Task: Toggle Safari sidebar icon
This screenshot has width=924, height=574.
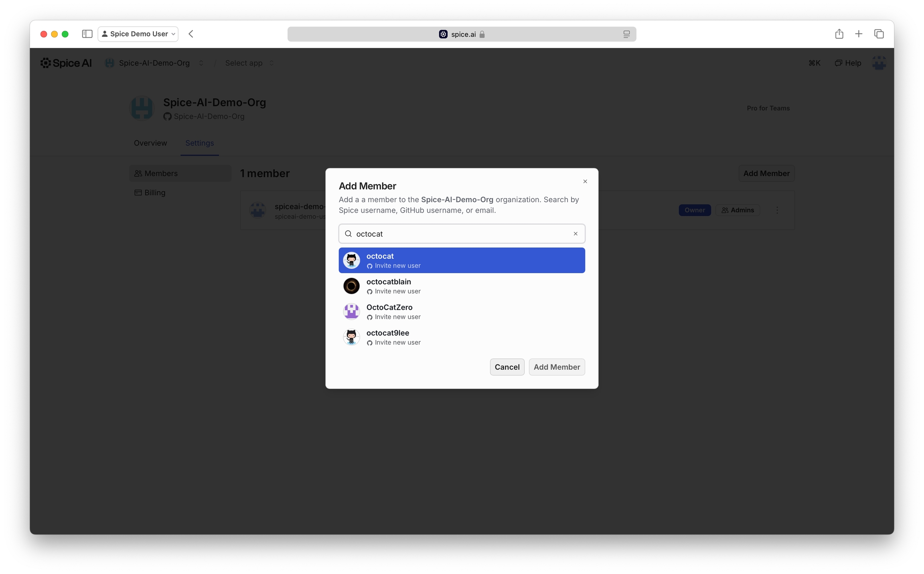Action: tap(87, 34)
